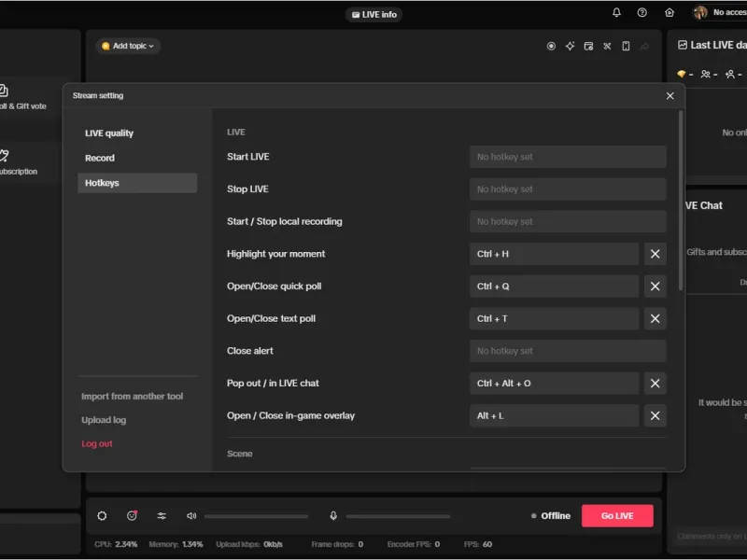The width and height of the screenshot is (747, 560).
Task: Click the red Log out link
Action: click(97, 444)
